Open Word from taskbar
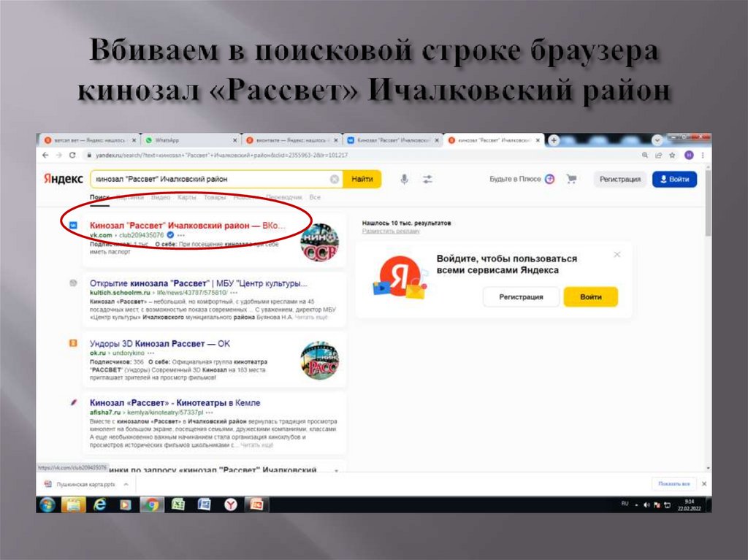This screenshot has width=748, height=560. point(205,505)
